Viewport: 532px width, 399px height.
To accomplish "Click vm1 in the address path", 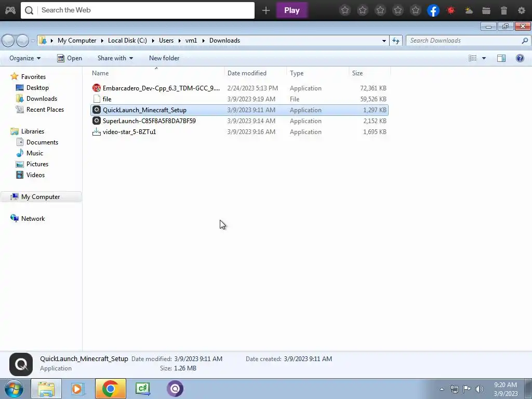I will click(x=191, y=41).
